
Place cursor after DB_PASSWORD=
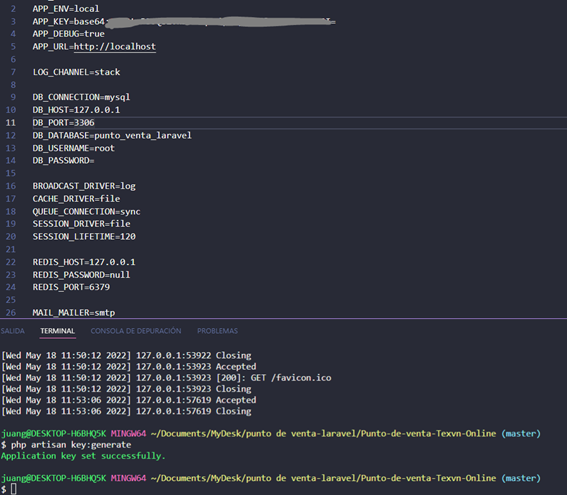[95, 161]
